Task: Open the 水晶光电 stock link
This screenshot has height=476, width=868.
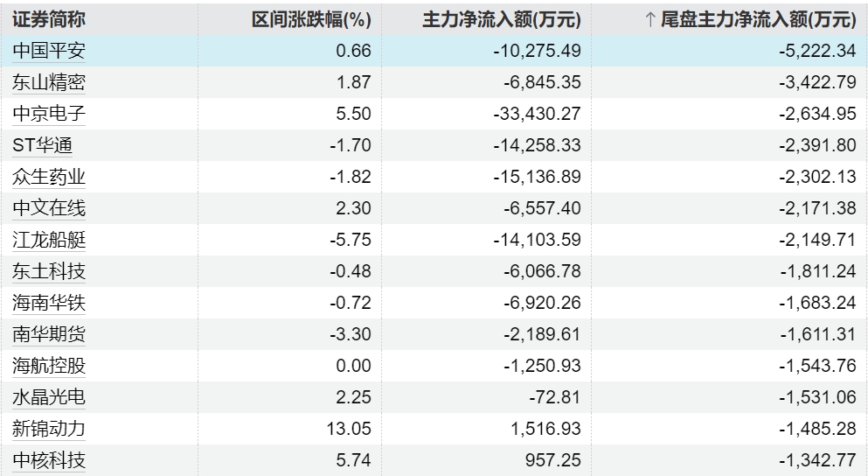Action: [49, 397]
